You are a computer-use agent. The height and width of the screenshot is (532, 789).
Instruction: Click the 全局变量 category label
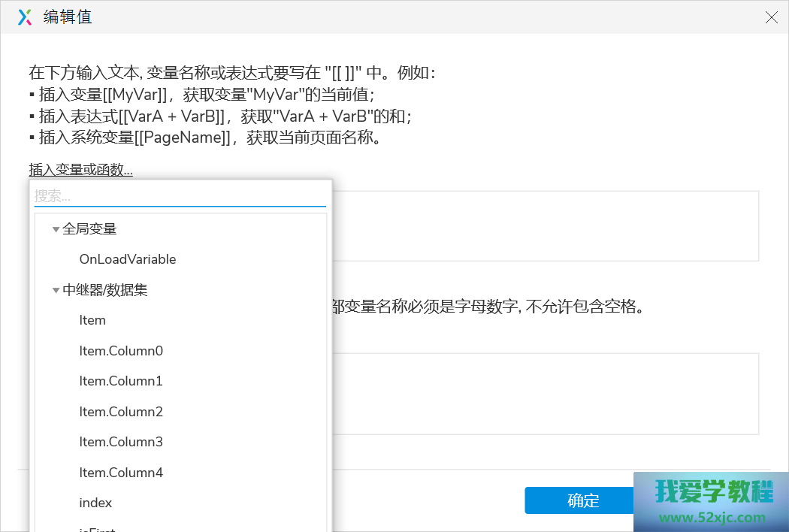tap(89, 229)
